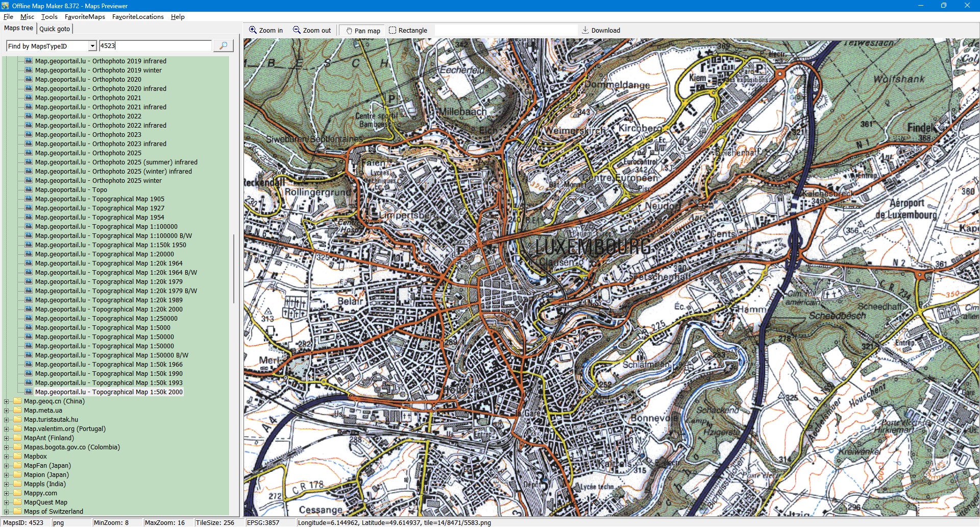This screenshot has width=980, height=527.
Task: Open the Find by MapsTypeID dropdown
Action: click(x=92, y=46)
